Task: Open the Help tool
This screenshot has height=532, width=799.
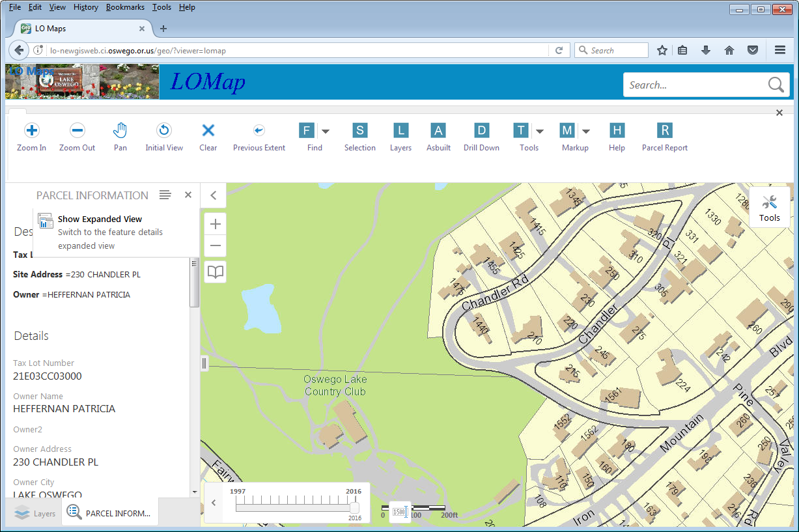Action: (x=617, y=137)
